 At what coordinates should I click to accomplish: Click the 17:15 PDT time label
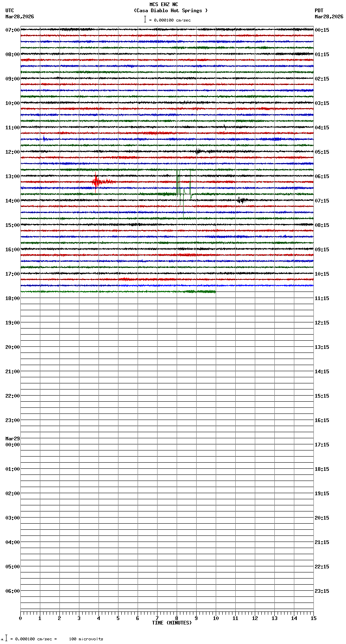tap(322, 445)
